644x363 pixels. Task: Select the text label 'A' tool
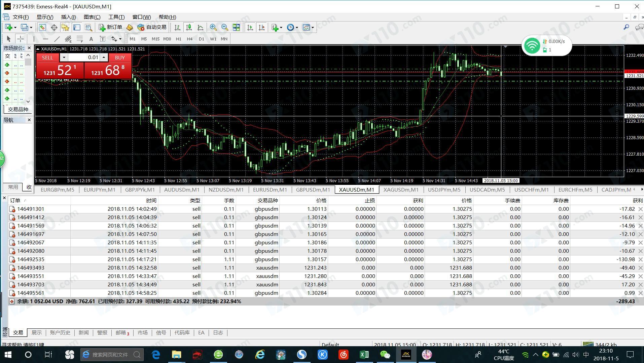point(91,39)
